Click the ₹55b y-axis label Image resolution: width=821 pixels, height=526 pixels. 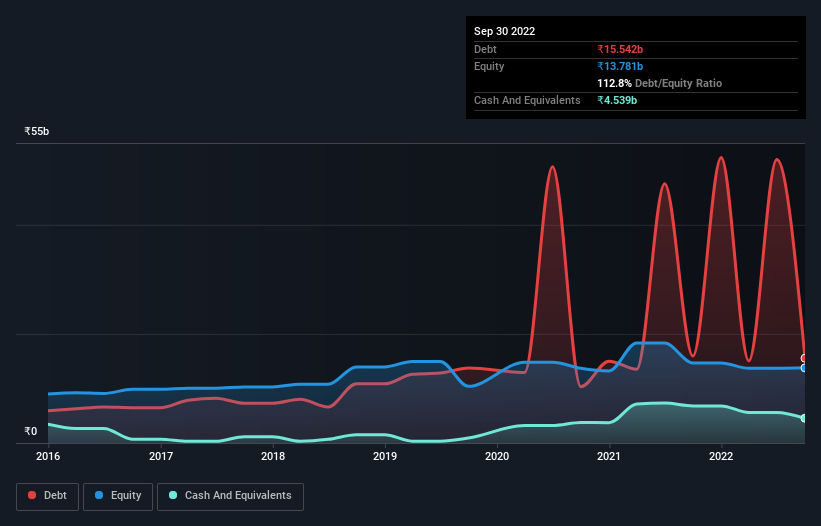[x=37, y=131]
